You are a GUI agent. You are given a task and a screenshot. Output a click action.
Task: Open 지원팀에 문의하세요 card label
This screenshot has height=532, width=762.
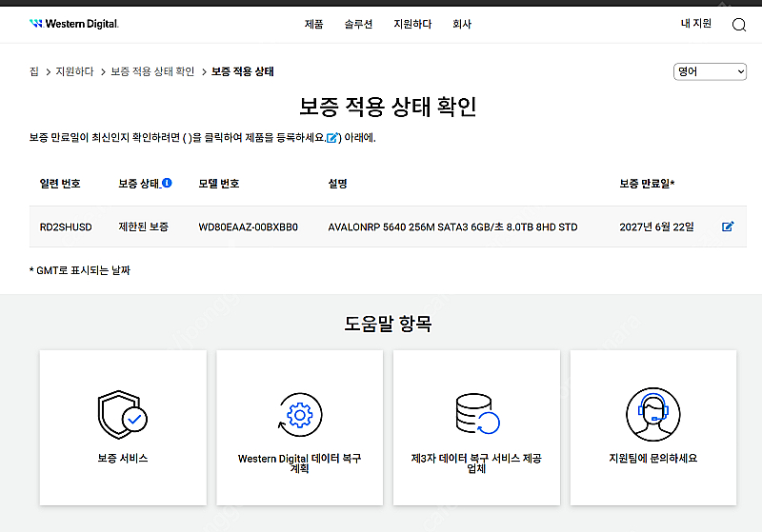tap(653, 458)
